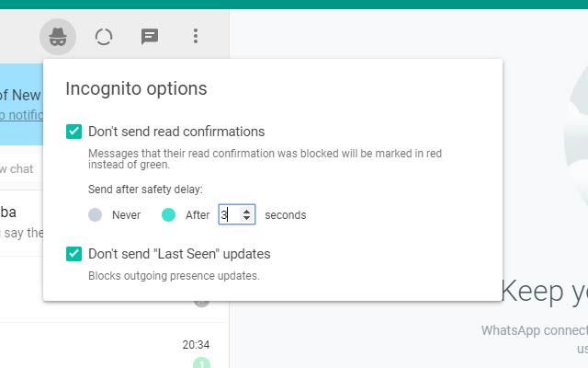Open the chat ending in "ba"
588x368 pixels.
coord(20,221)
